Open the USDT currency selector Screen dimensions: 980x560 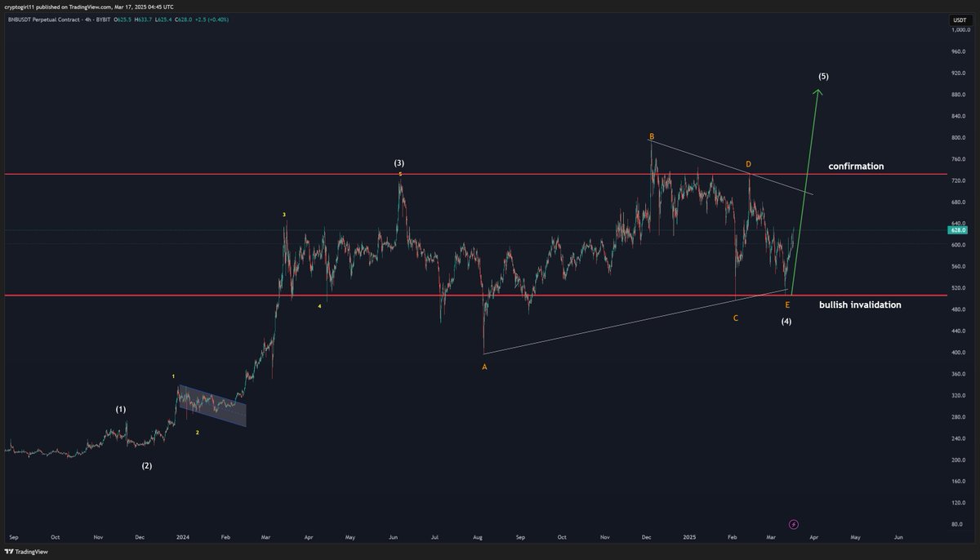959,19
